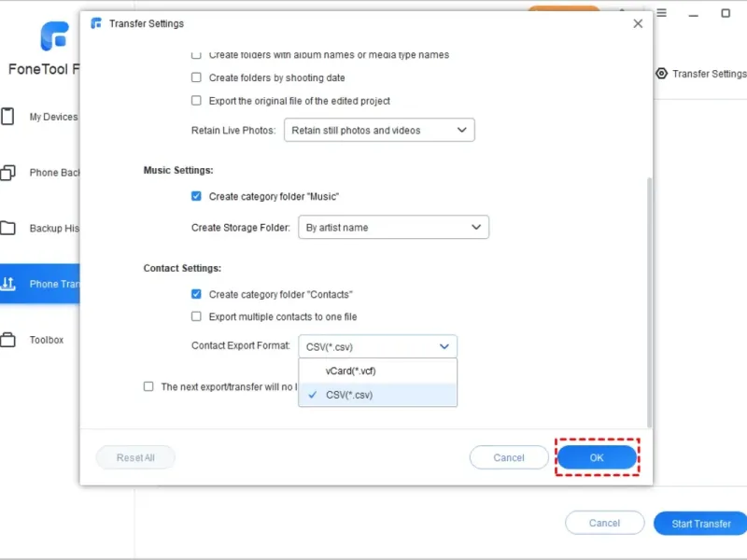The image size is (747, 560).
Task: Select the Phone Transfer sidebar icon
Action: click(8, 284)
